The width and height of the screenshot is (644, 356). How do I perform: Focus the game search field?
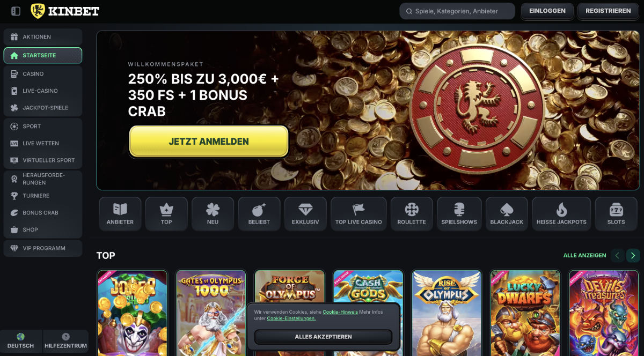[457, 11]
